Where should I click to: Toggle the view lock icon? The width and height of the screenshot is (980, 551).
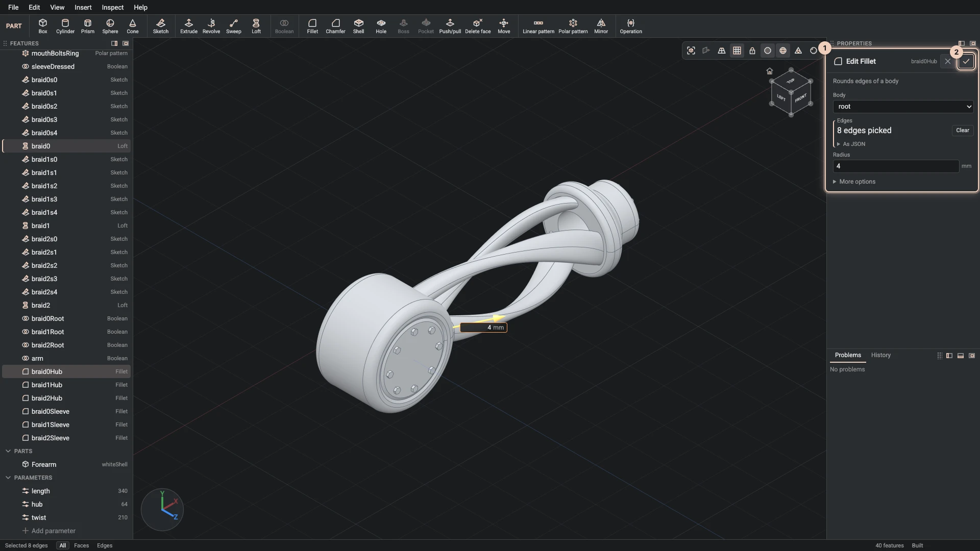(752, 51)
